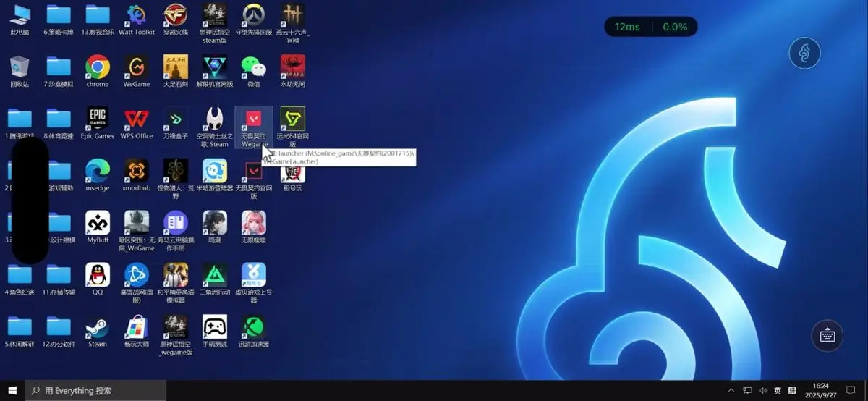The width and height of the screenshot is (868, 401).
Task: Expand the hidden system tray icons chevron
Action: (x=732, y=391)
